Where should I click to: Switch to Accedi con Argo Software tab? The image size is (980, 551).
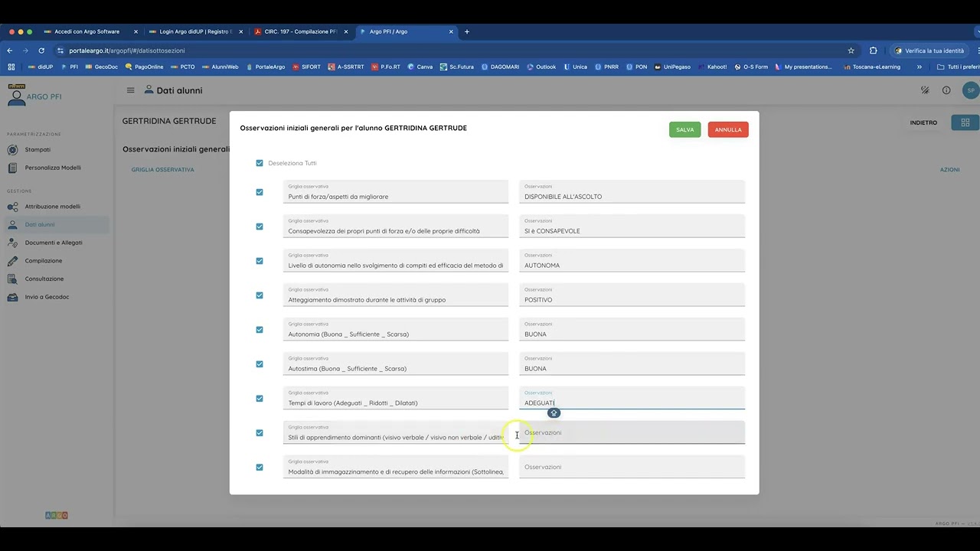point(87,31)
